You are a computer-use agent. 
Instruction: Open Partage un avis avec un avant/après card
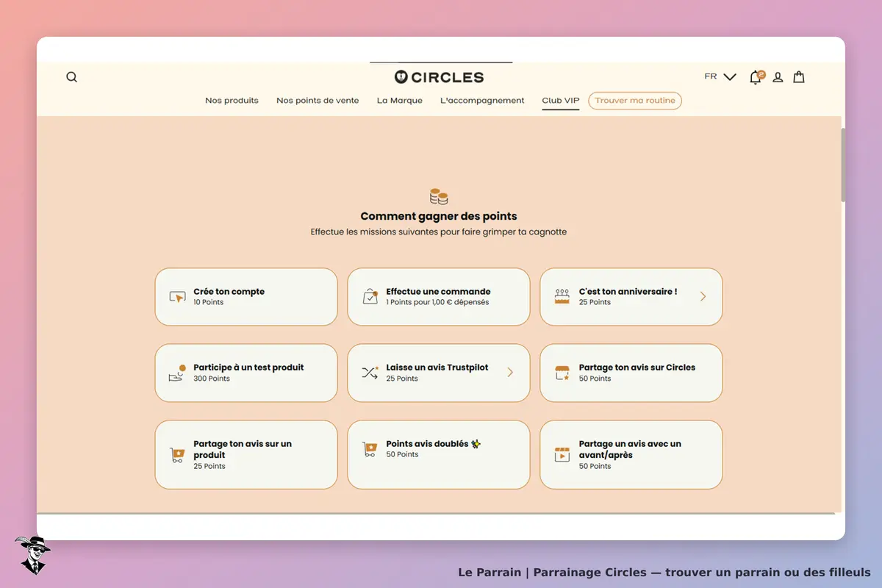tap(631, 454)
